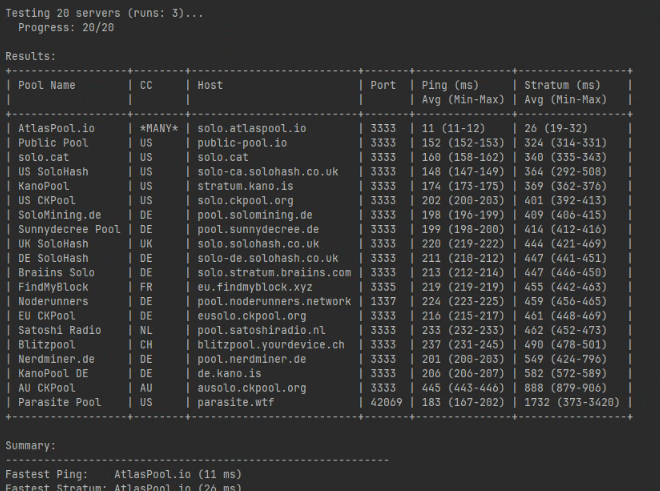Select host solo.atlaspool.io

click(252, 128)
